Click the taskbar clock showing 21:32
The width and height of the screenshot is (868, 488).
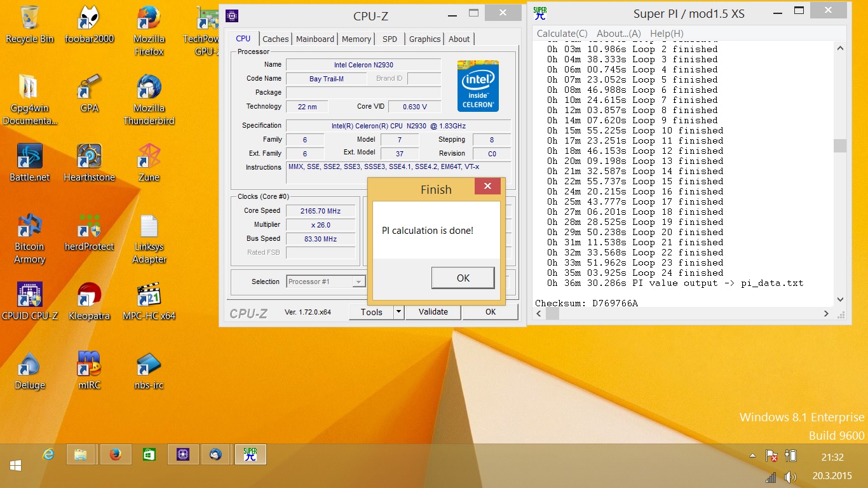[832, 457]
